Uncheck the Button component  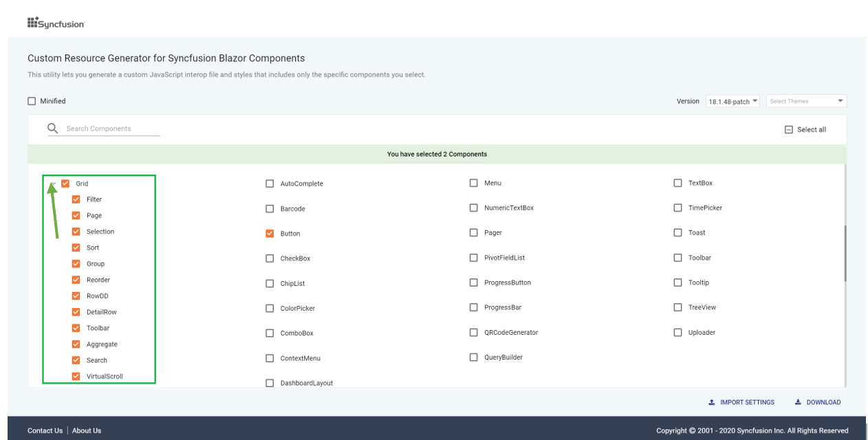pyautogui.click(x=270, y=234)
